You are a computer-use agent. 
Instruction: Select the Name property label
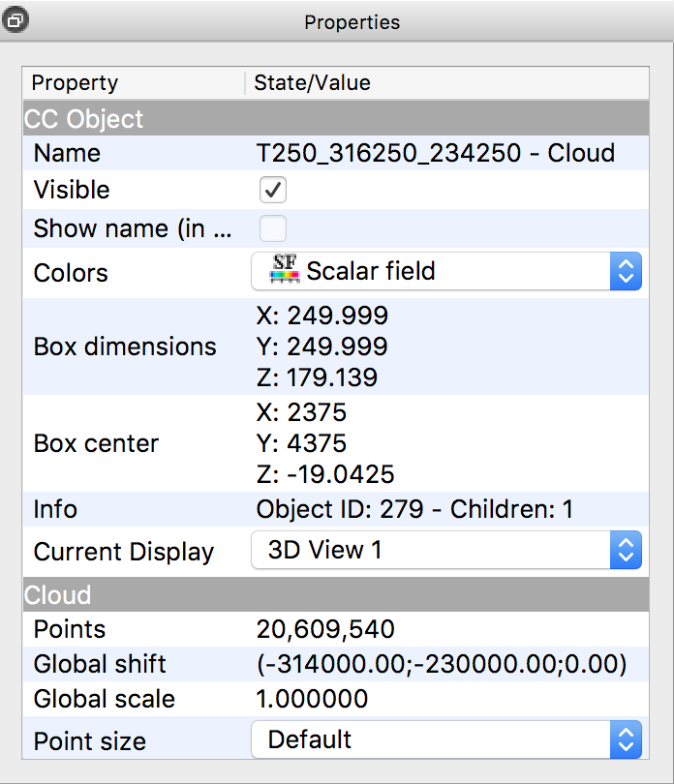point(67,153)
